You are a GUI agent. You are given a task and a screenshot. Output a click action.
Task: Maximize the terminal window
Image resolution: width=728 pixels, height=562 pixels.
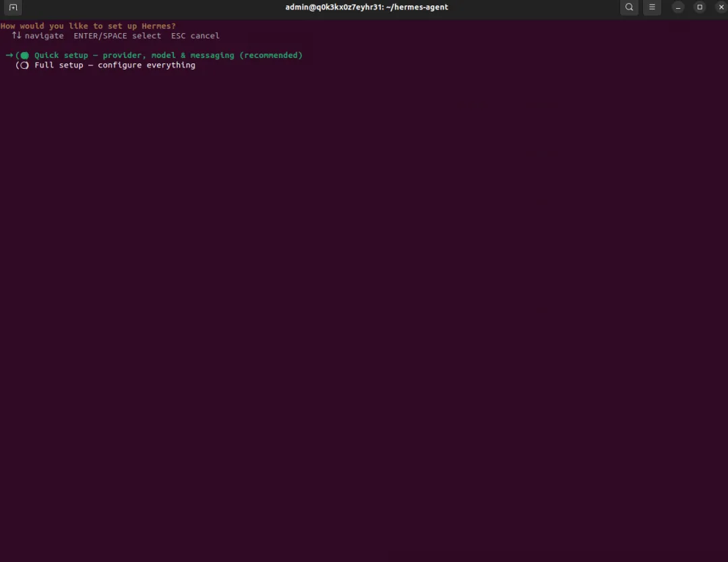click(700, 7)
